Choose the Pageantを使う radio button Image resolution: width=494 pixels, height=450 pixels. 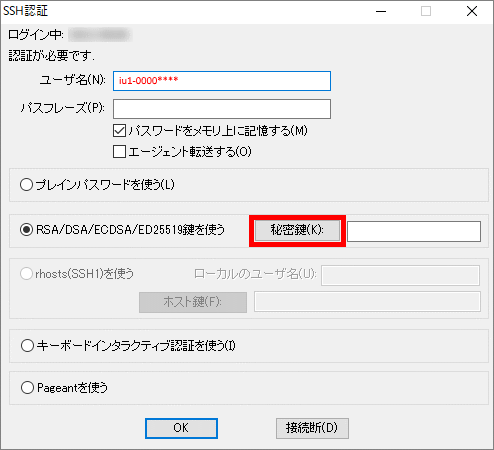point(27,388)
